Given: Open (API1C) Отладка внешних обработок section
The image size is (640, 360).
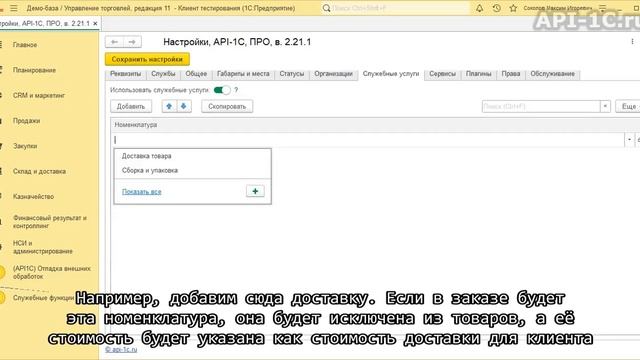Looking at the screenshot, I should pyautogui.click(x=51, y=272).
